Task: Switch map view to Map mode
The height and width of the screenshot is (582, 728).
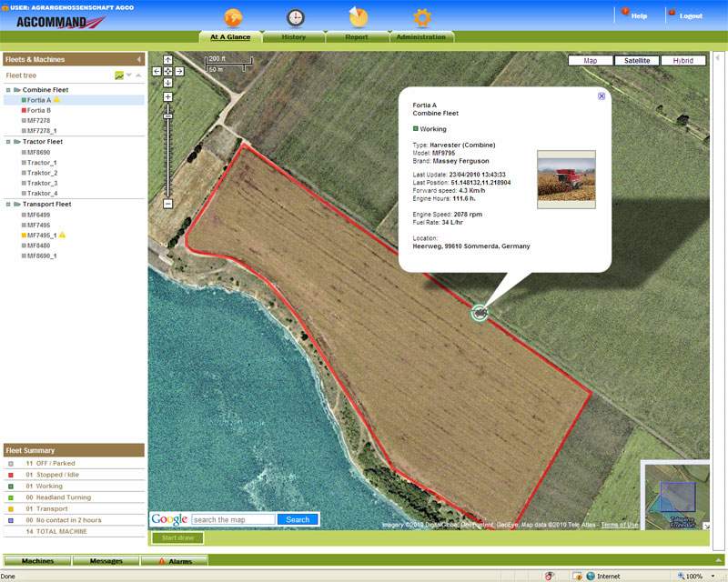Action: click(x=591, y=61)
